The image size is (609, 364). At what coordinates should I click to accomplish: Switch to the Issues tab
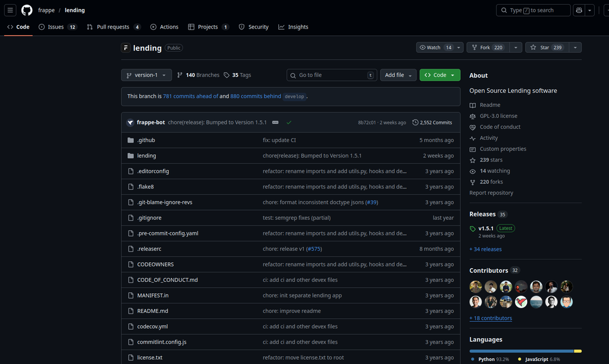click(58, 27)
